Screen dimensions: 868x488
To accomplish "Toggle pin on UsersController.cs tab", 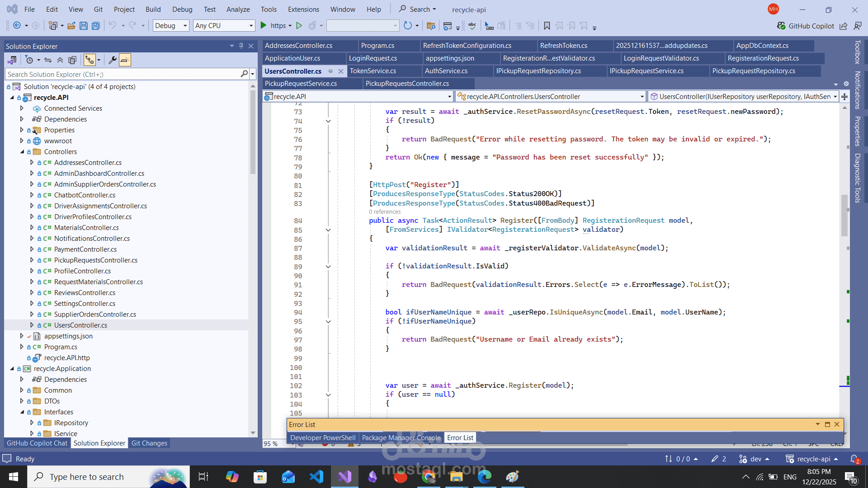I will point(330,71).
